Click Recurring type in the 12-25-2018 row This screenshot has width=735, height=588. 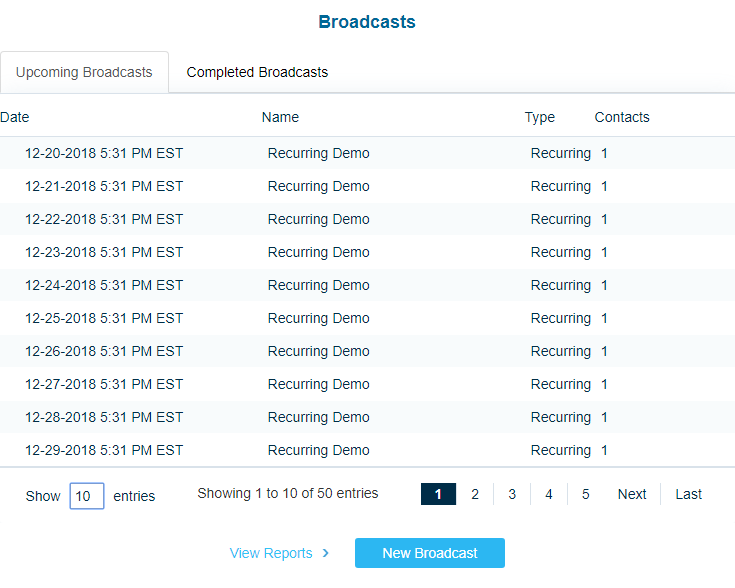(561, 318)
